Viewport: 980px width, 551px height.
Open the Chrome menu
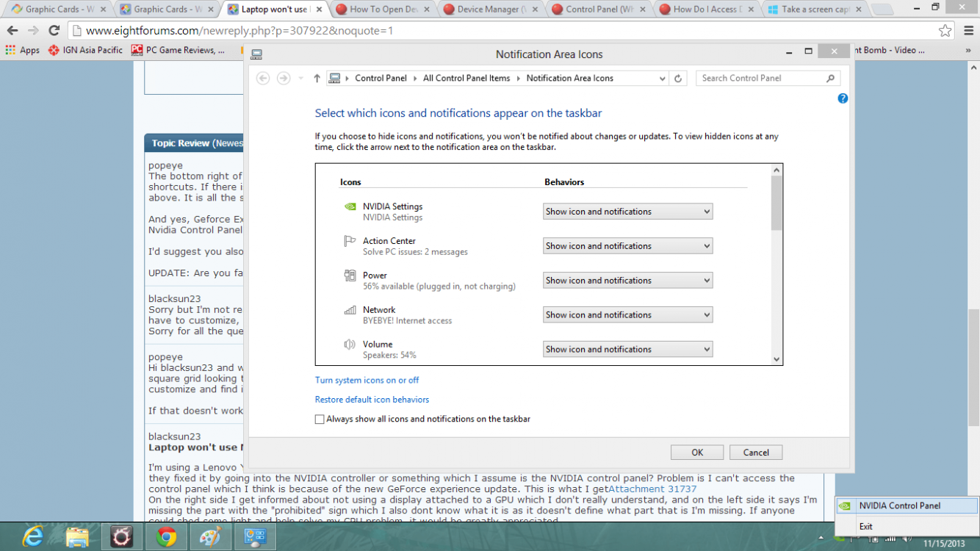(968, 31)
